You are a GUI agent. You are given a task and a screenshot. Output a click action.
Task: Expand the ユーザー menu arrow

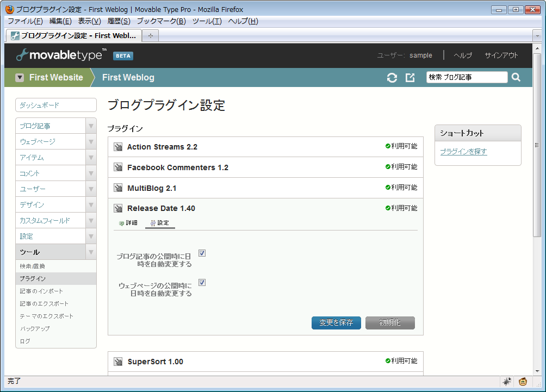pyautogui.click(x=91, y=189)
